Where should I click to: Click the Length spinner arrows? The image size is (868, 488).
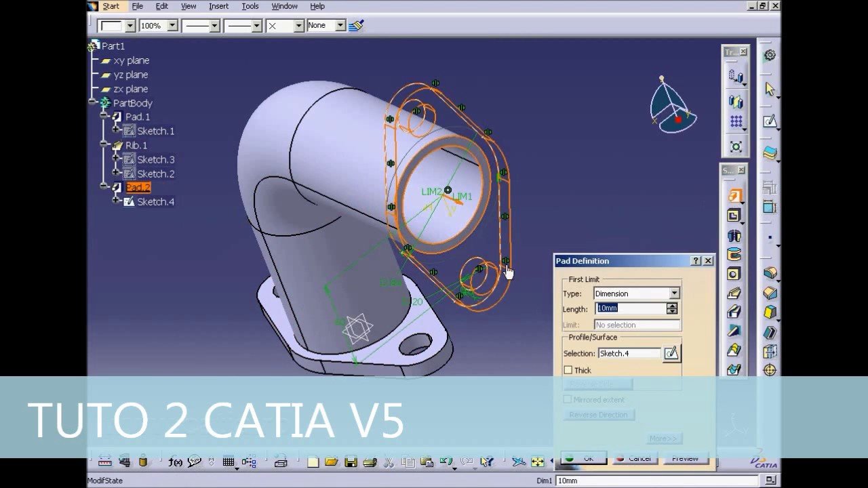(x=672, y=308)
